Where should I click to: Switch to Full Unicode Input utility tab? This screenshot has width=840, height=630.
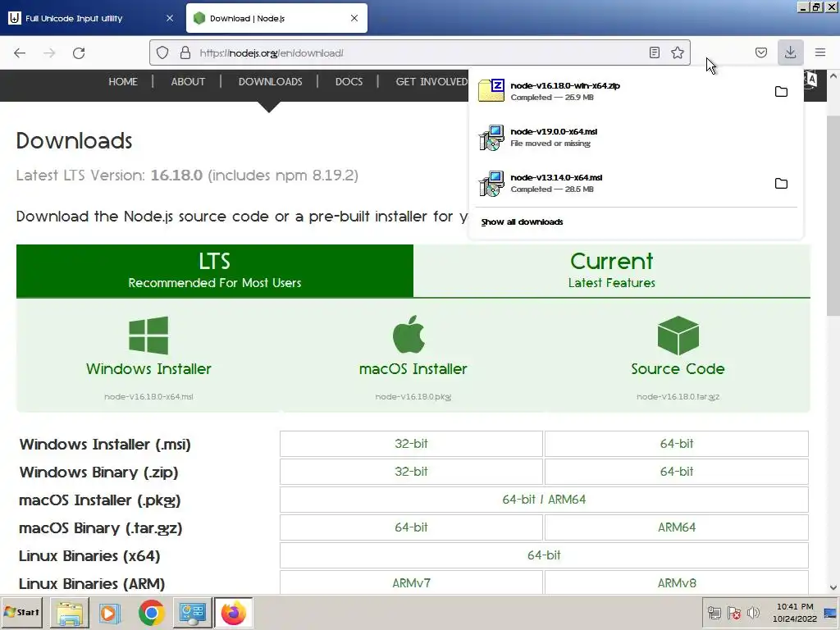tap(91, 18)
